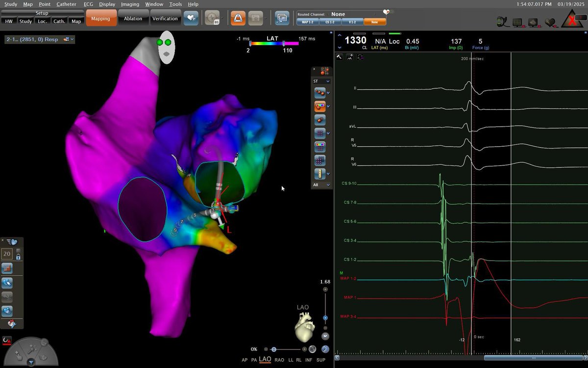Click the blue rotate-view round icon

325,349
